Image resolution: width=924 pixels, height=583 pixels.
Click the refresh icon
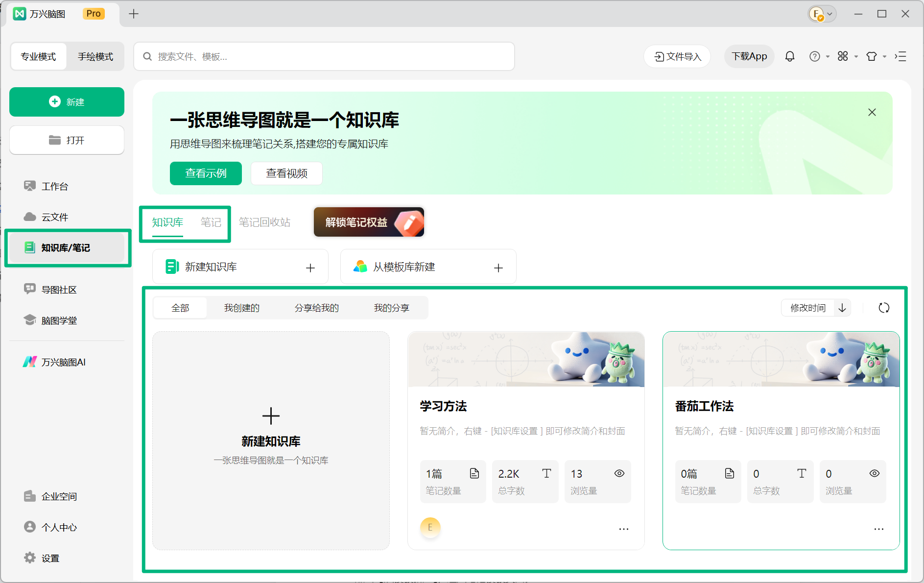884,308
